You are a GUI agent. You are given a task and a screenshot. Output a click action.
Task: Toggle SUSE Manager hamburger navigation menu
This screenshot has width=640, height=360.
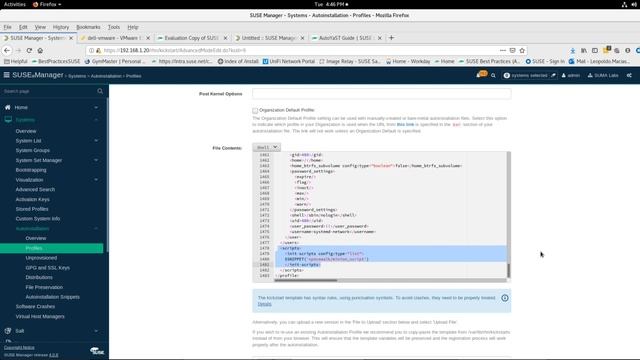pos(7,75)
